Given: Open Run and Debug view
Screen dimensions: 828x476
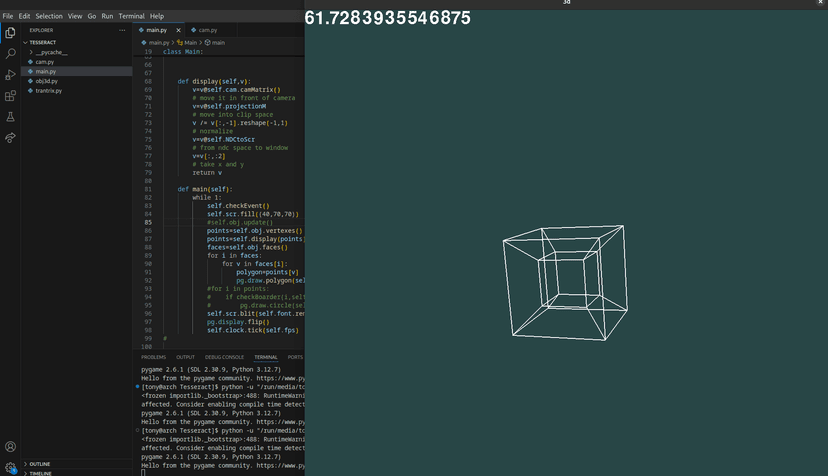Looking at the screenshot, I should coord(10,75).
